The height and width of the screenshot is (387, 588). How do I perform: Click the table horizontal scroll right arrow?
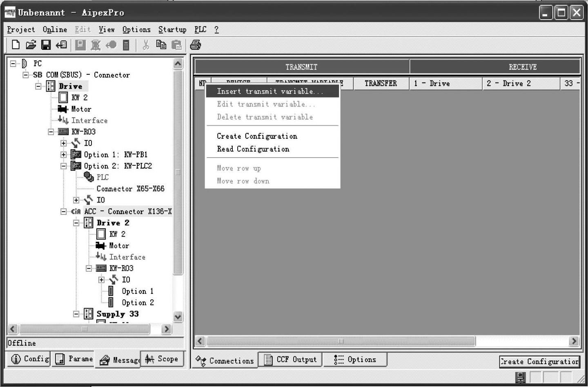574,341
